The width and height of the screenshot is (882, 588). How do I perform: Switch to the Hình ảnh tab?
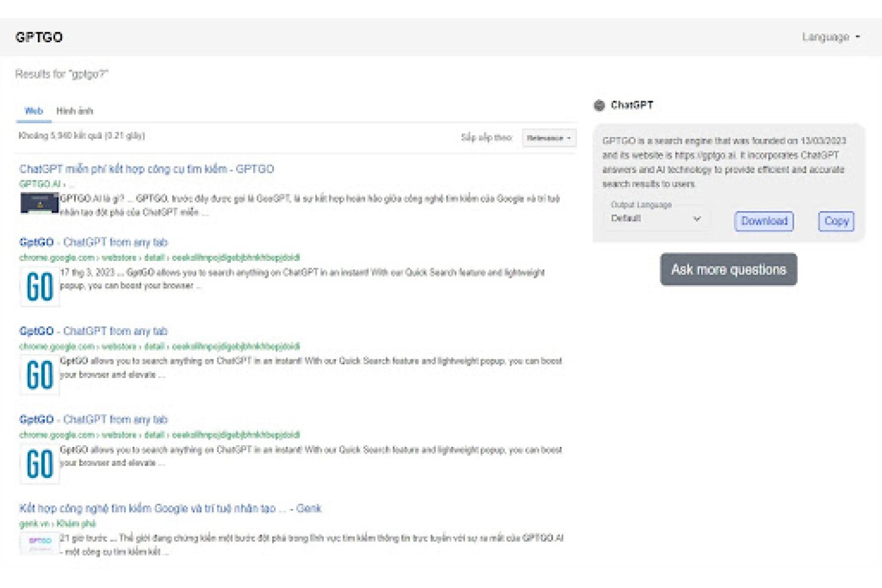click(x=75, y=111)
